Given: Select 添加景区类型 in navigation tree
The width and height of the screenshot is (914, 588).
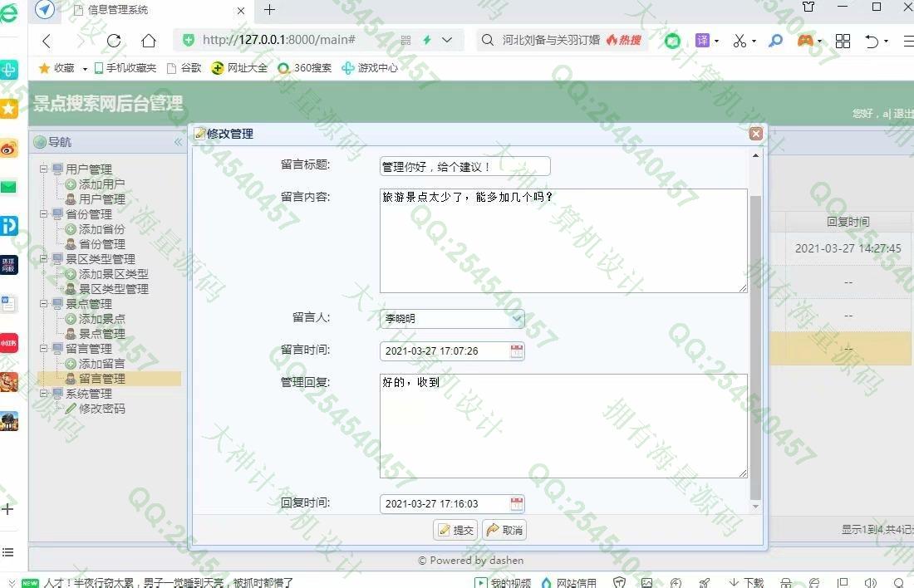Looking at the screenshot, I should 113,274.
